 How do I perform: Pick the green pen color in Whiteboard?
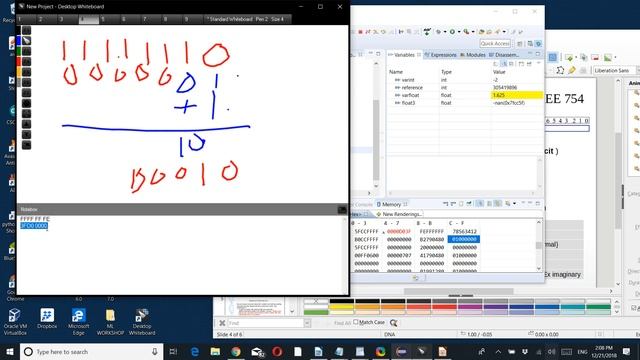(x=18, y=51)
